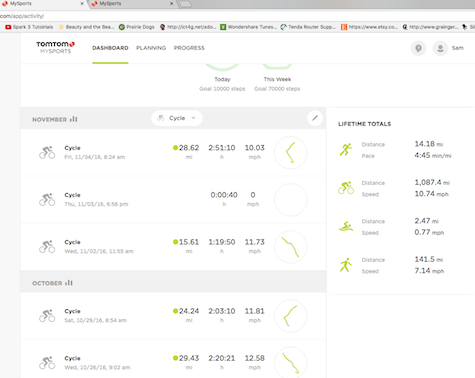Click the running lifetime totals icon
475x378 pixels.
coord(346,150)
